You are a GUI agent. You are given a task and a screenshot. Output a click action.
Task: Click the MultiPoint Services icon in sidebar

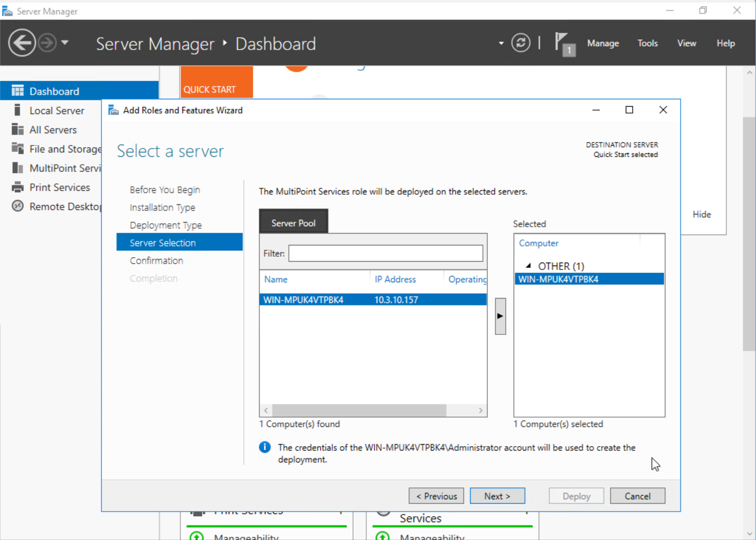click(x=18, y=168)
